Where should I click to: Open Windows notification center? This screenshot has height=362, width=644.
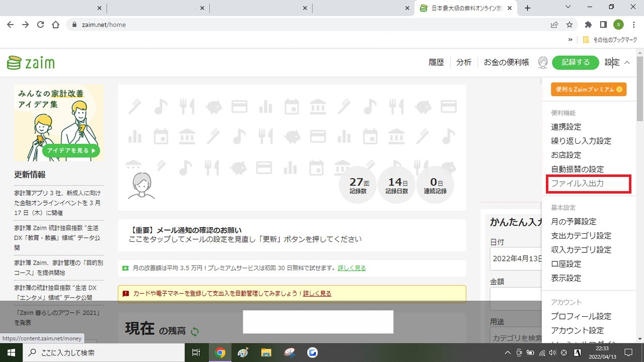pyautogui.click(x=628, y=352)
